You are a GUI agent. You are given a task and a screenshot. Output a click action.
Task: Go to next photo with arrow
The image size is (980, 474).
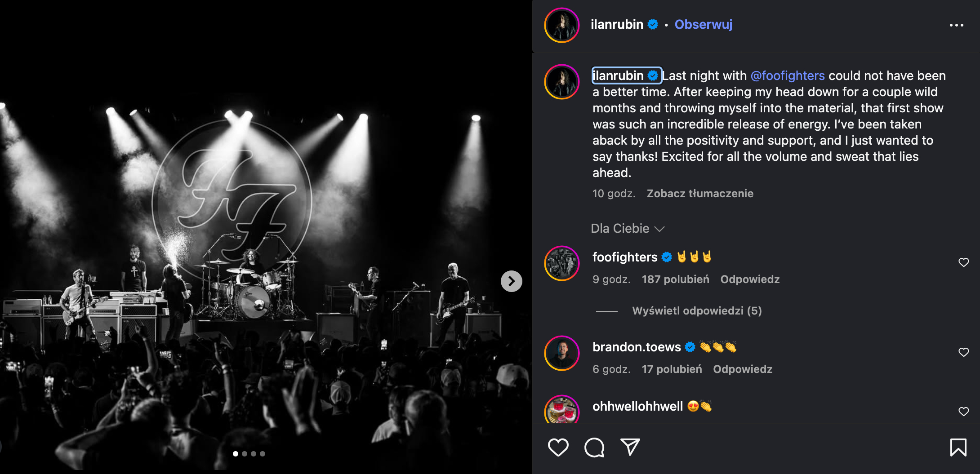click(x=511, y=281)
